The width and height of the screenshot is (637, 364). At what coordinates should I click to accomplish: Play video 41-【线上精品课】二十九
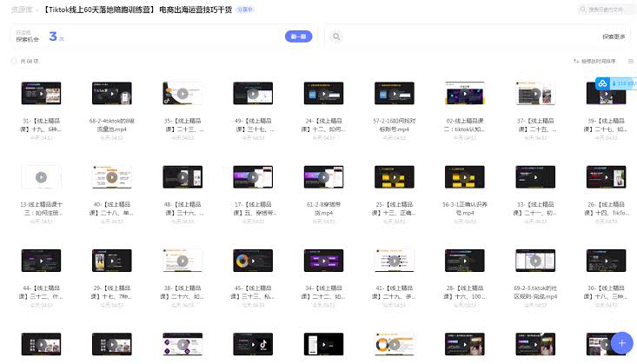point(395,261)
